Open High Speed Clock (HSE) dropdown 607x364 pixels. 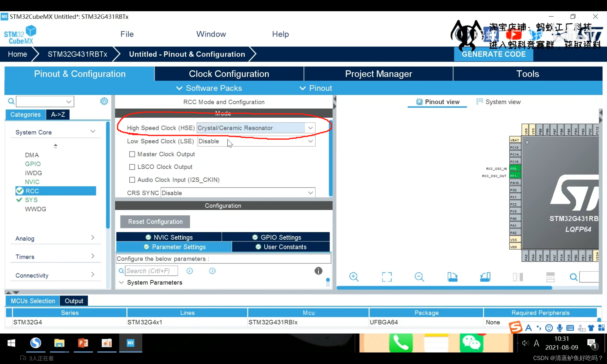point(310,128)
